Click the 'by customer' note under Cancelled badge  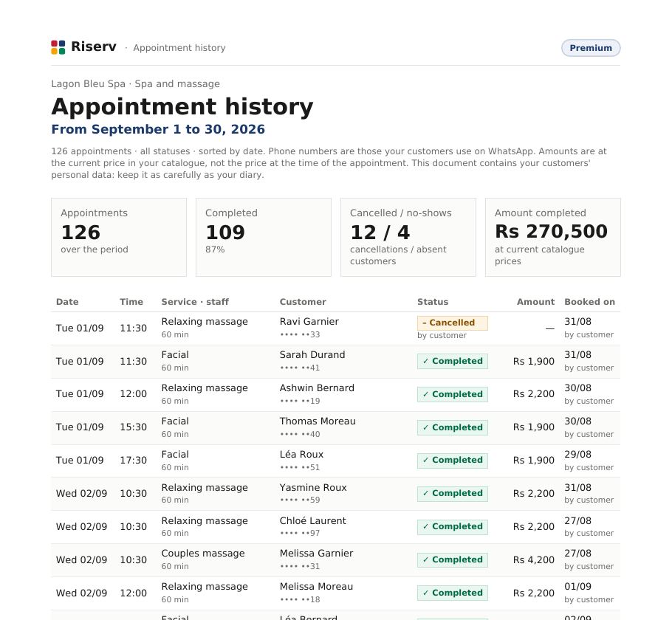point(442,336)
